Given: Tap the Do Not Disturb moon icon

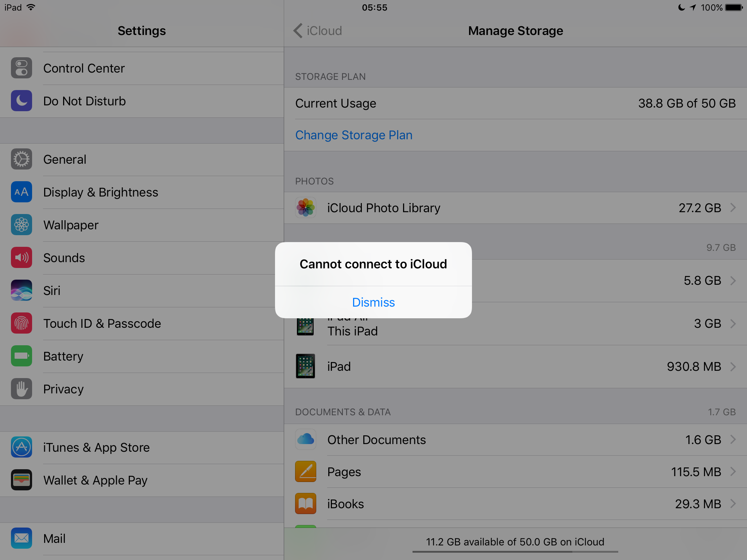Looking at the screenshot, I should pos(22,101).
